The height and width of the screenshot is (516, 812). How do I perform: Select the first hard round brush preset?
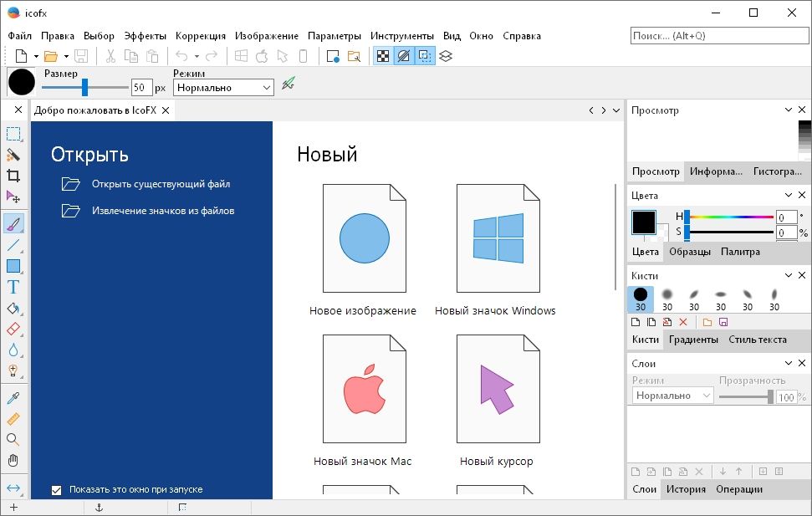click(641, 299)
